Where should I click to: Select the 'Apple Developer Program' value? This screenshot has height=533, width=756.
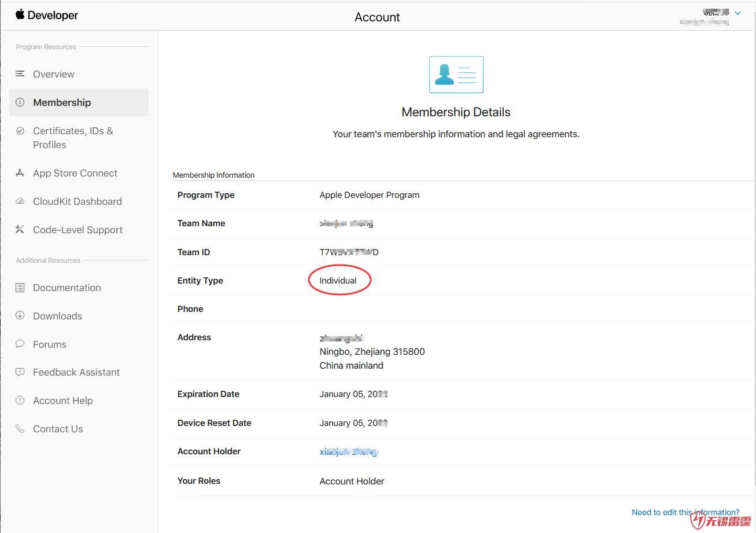click(x=370, y=195)
